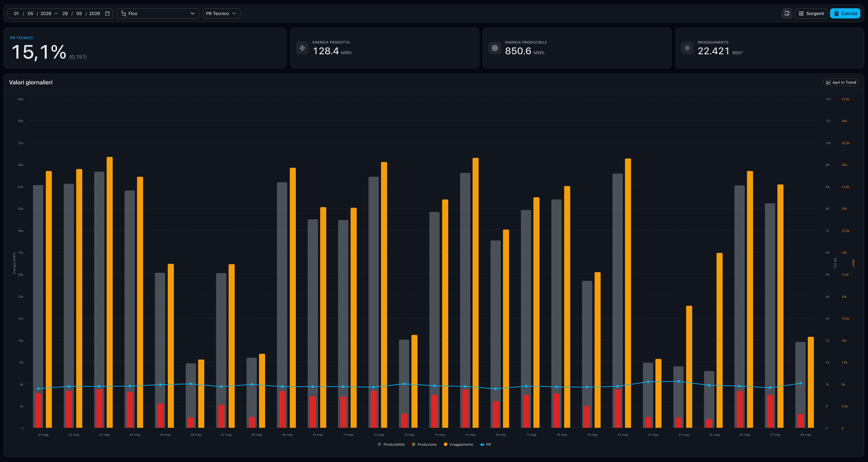Click the lightning icon in Energia Prodotta card
Image resolution: width=868 pixels, height=462 pixels.
[302, 48]
